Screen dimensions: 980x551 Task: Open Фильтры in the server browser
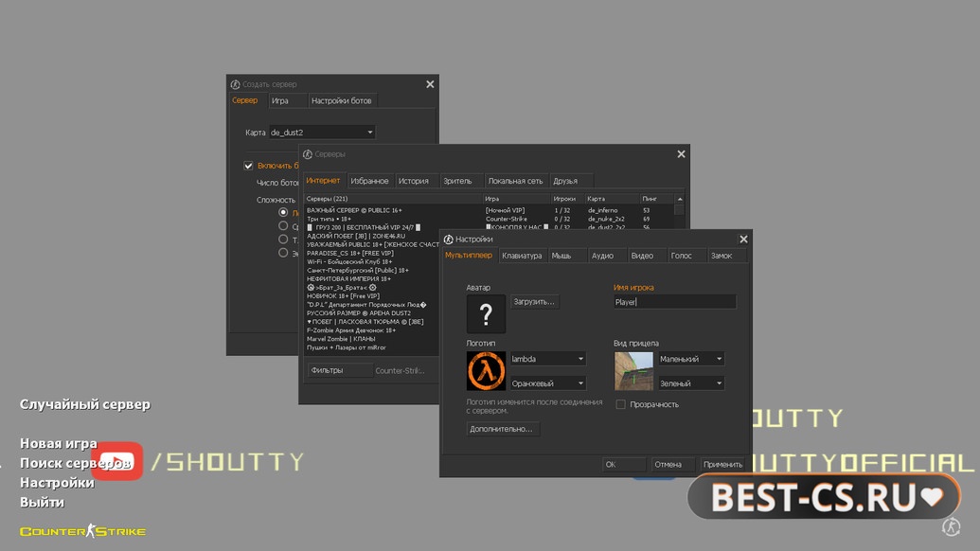tap(339, 370)
